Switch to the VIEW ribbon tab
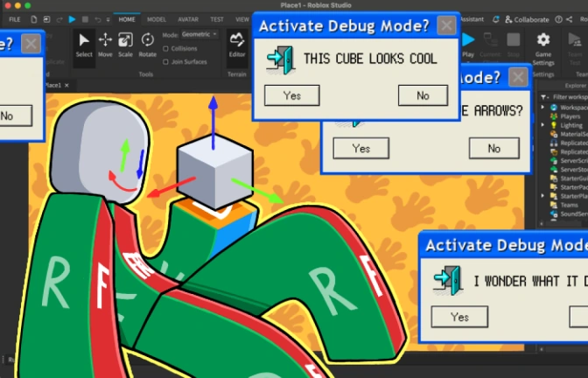This screenshot has width=588, height=378. (x=242, y=19)
